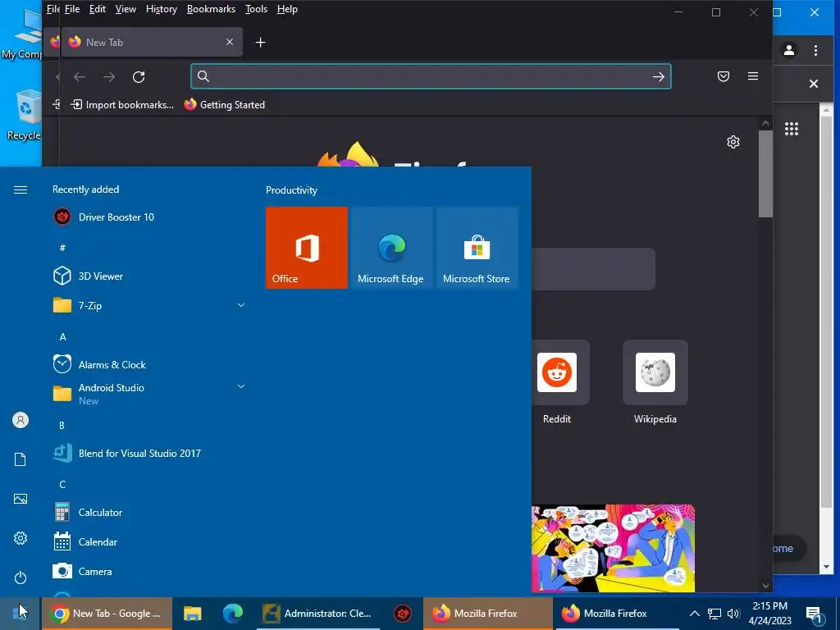Open Microsoft Edge from taskbar
Viewport: 840px width, 630px height.
pos(232,614)
